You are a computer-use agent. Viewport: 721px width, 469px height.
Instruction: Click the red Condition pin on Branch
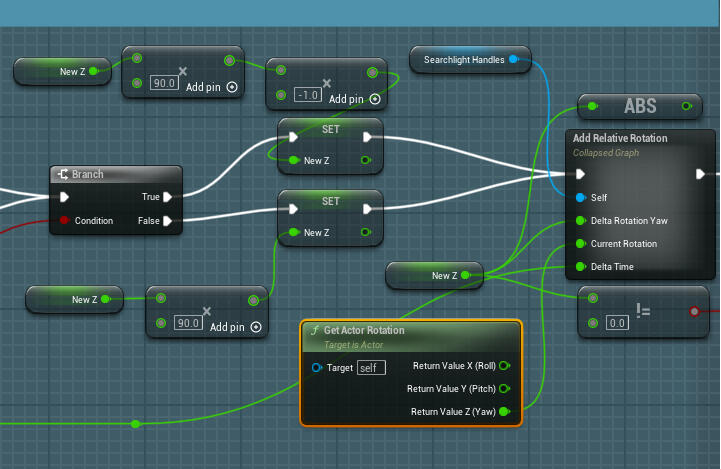pyautogui.click(x=64, y=221)
